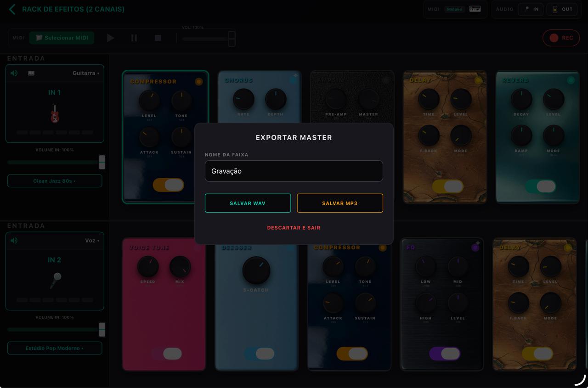The image size is (588, 388).
Task: Toggle the IN 1 Delay pedal switch
Action: coord(448,186)
